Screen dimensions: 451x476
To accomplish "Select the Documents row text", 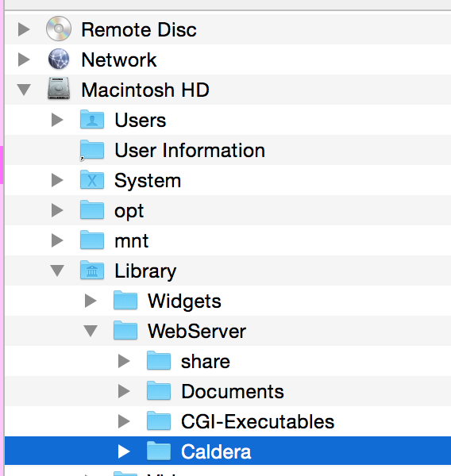I will click(233, 391).
